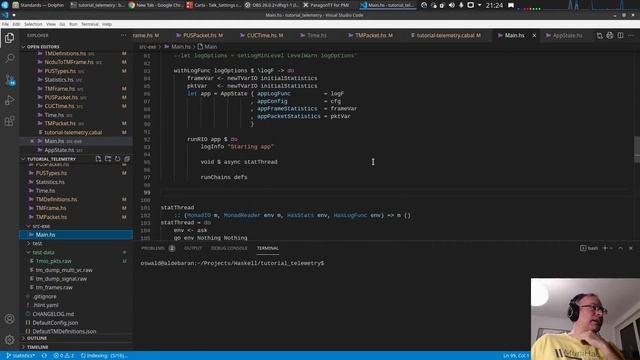Open tm_dump_signal.raw in test-data folder

pos(61,279)
